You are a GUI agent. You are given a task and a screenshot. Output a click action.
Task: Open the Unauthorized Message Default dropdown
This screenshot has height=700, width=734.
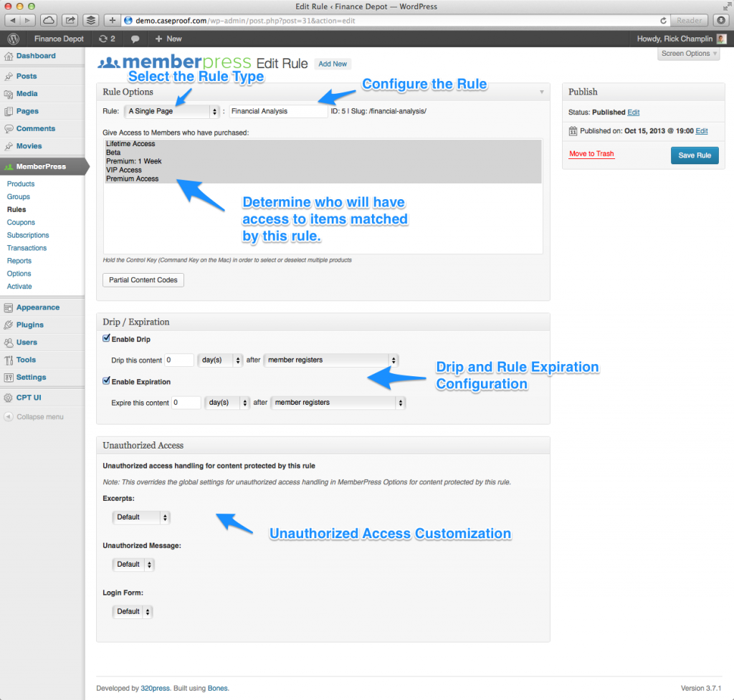tap(133, 565)
